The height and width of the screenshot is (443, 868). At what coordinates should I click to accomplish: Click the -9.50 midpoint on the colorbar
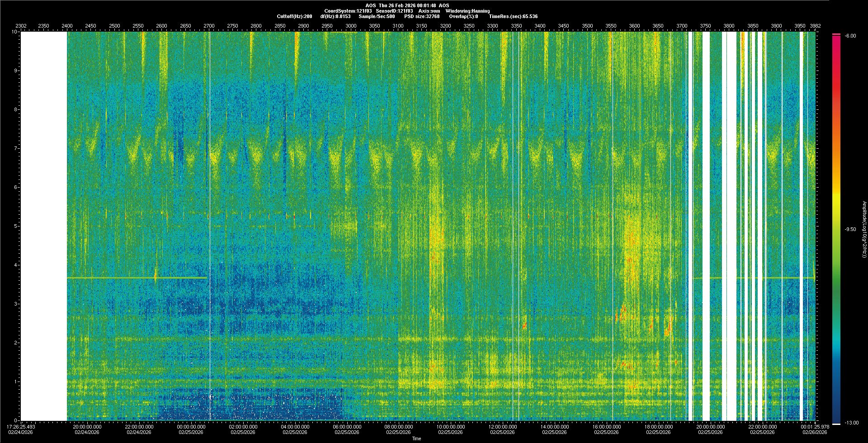click(x=850, y=230)
